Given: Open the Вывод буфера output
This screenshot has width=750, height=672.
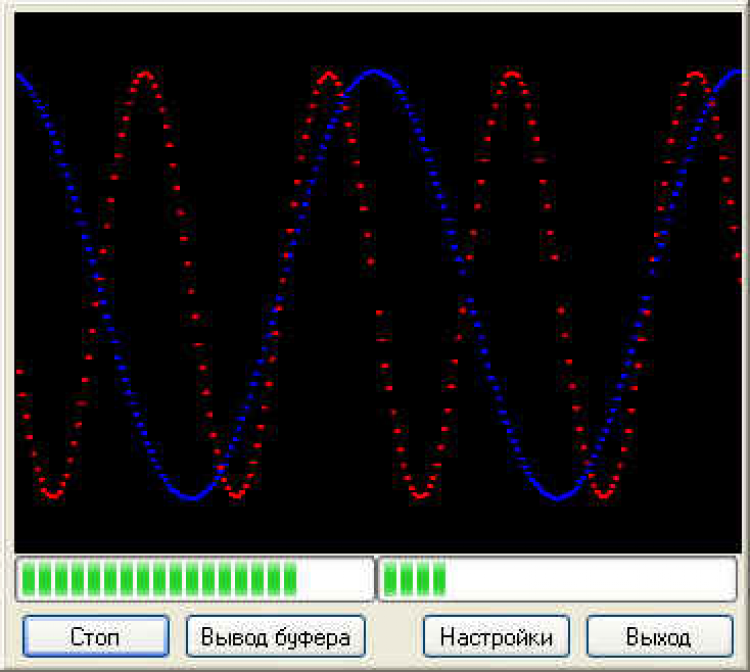Looking at the screenshot, I should coord(276,637).
